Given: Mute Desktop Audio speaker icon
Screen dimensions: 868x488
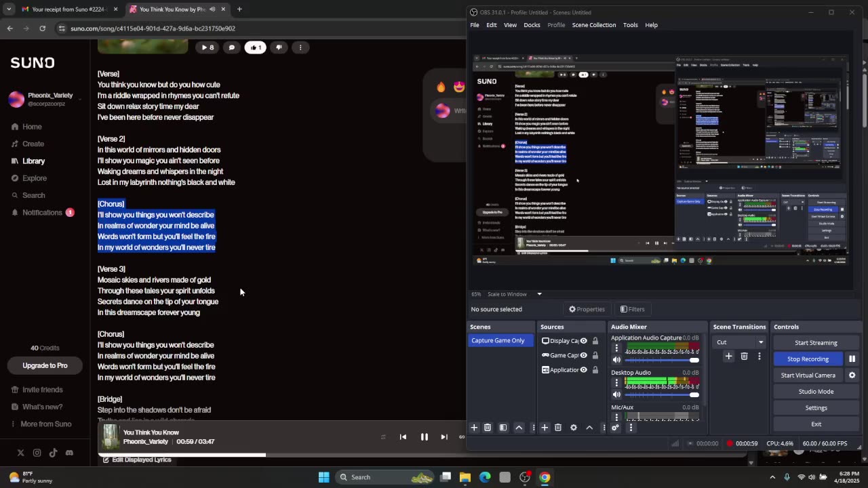Looking at the screenshot, I should click(x=616, y=394).
